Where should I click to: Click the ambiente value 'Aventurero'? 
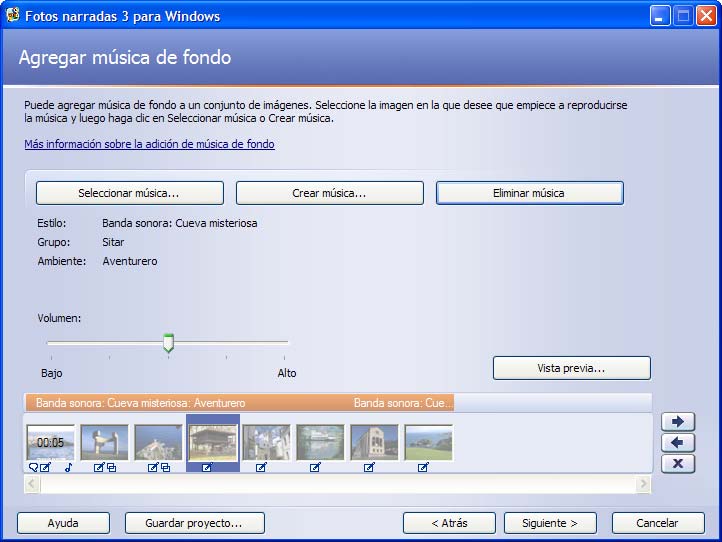[130, 261]
